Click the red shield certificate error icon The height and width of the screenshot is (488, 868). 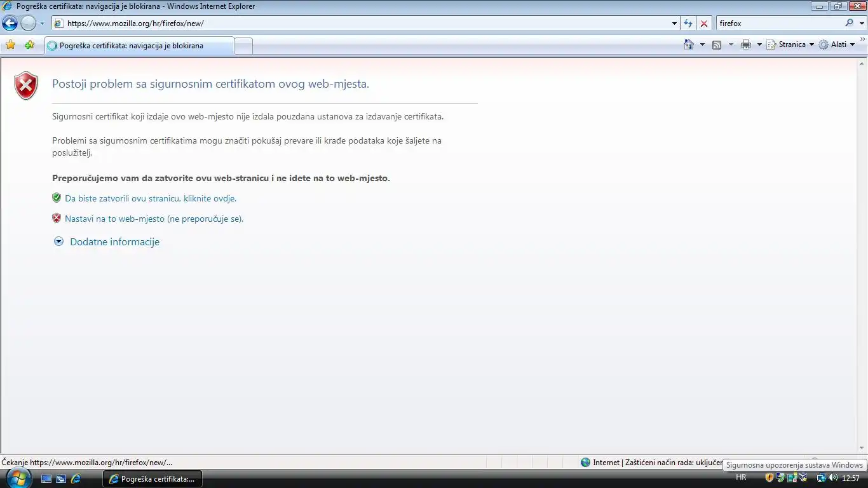tap(26, 86)
